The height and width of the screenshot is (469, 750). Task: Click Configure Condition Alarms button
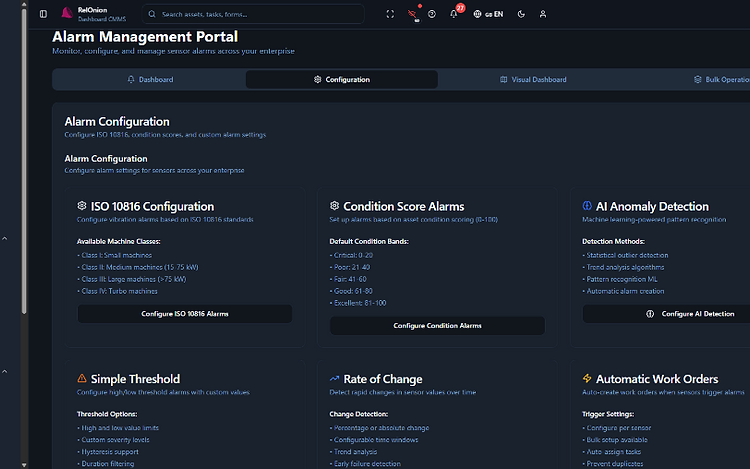(x=437, y=326)
